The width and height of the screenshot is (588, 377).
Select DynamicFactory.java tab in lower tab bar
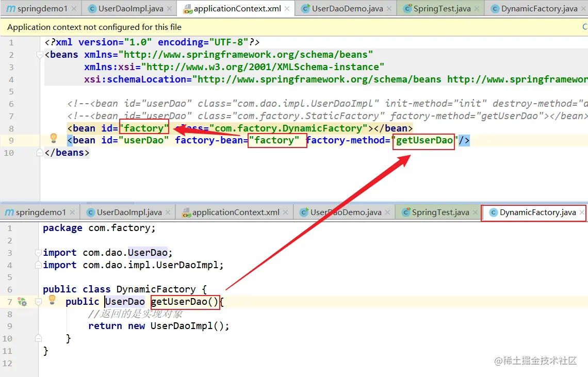tap(533, 212)
